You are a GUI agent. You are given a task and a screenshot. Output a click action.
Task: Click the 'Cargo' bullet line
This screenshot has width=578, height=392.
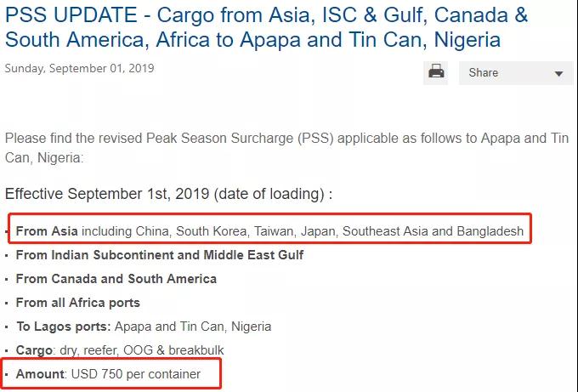(120, 350)
